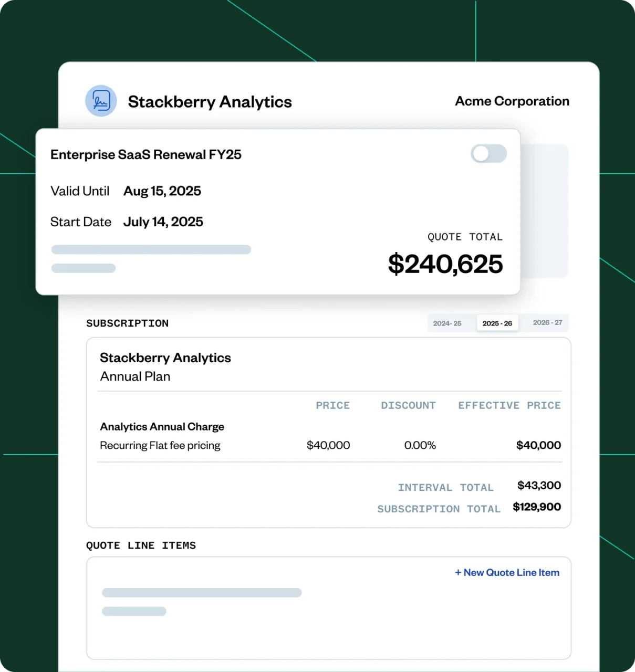Click the 0.00% discount value
635x672 pixels.
pyautogui.click(x=420, y=445)
